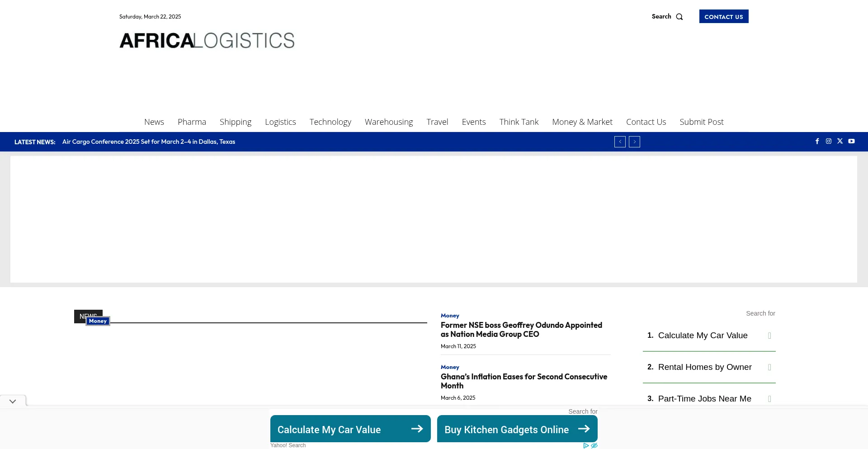Select the Money & Market navigation tab
This screenshot has height=449, width=868.
pyautogui.click(x=582, y=122)
